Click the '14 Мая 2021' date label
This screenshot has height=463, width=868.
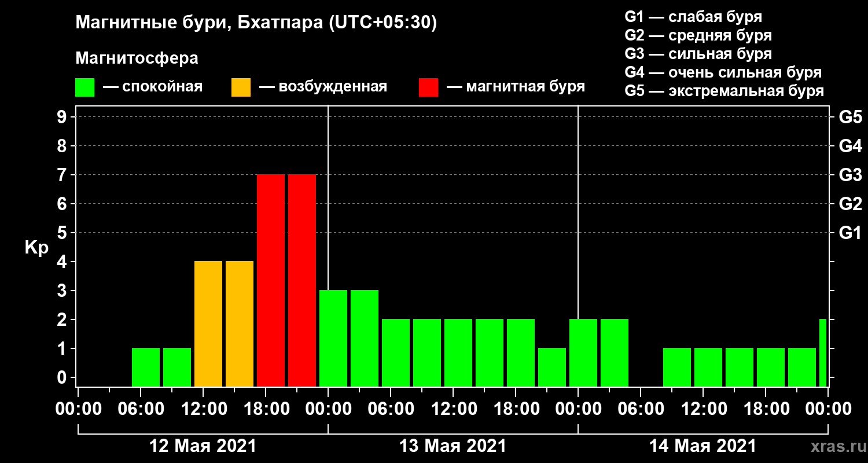pyautogui.click(x=703, y=446)
